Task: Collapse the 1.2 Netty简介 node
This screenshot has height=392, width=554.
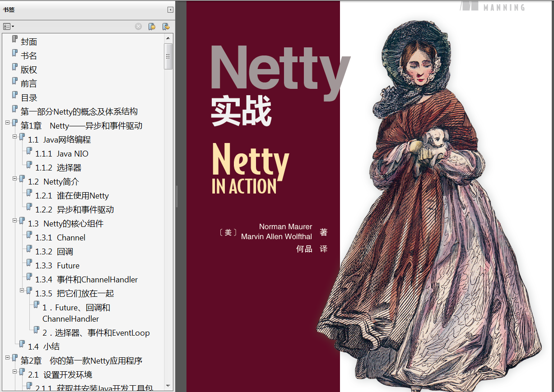Action: tap(15, 178)
